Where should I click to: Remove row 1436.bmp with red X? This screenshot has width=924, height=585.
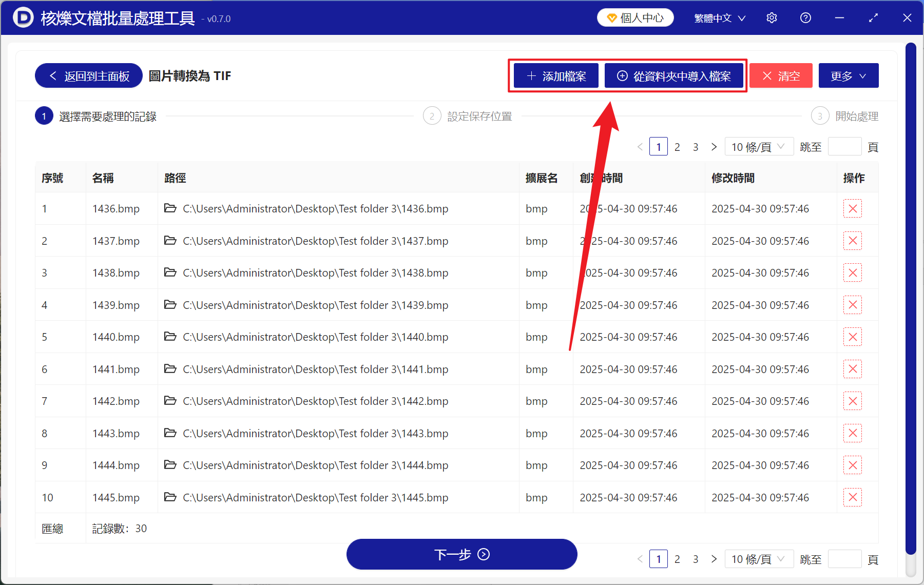(852, 208)
